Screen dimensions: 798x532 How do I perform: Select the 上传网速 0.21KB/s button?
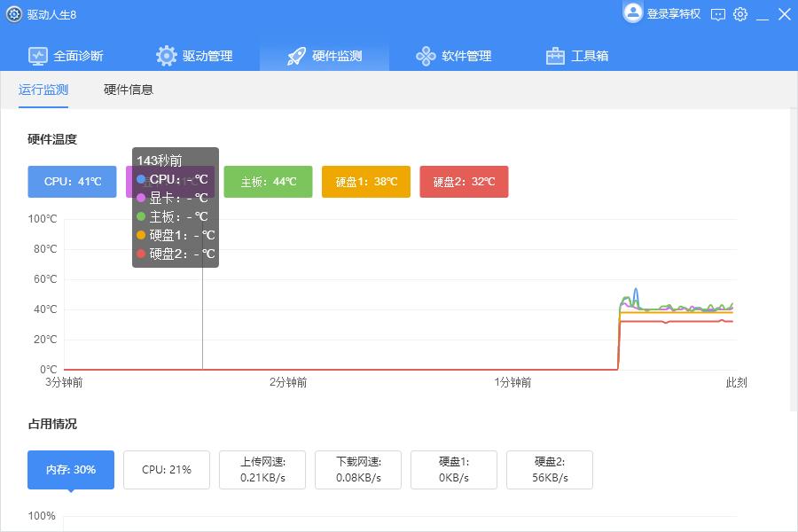262,469
